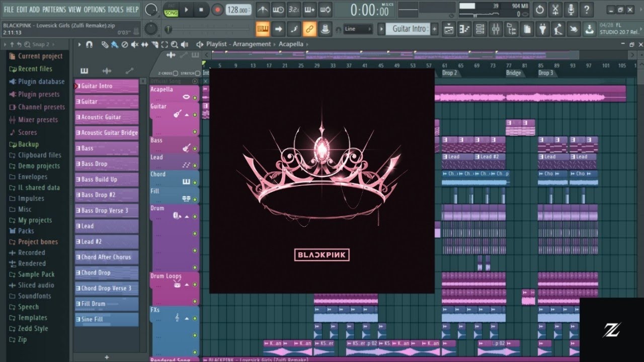Select the playlist Slice tool
This screenshot has width=644, height=362.
(x=155, y=44)
